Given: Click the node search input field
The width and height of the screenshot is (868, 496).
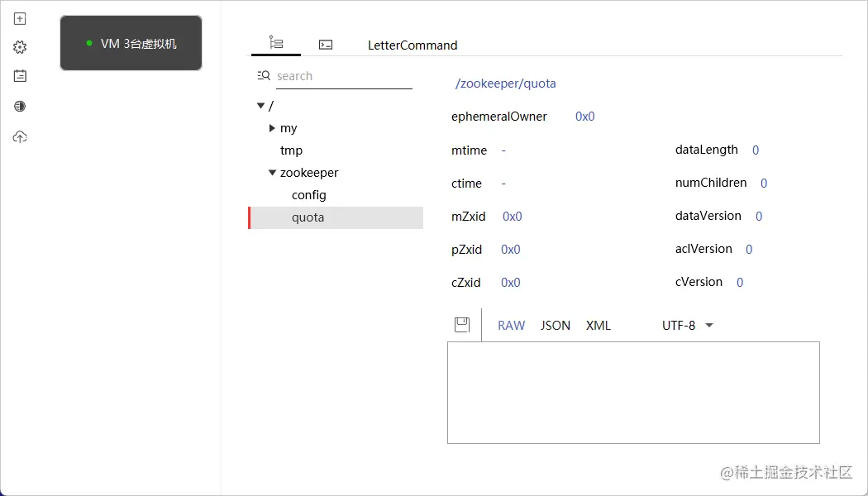Looking at the screenshot, I should click(345, 76).
